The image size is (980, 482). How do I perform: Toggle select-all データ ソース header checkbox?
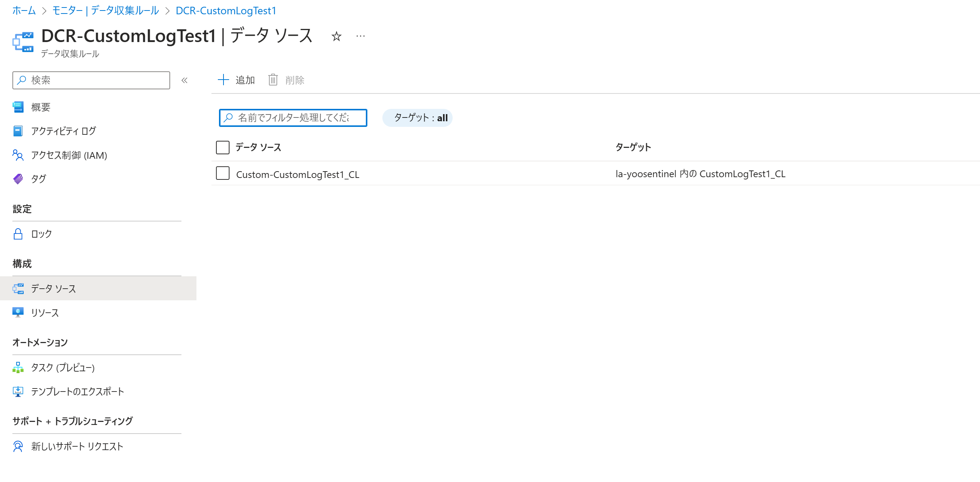pyautogui.click(x=222, y=147)
